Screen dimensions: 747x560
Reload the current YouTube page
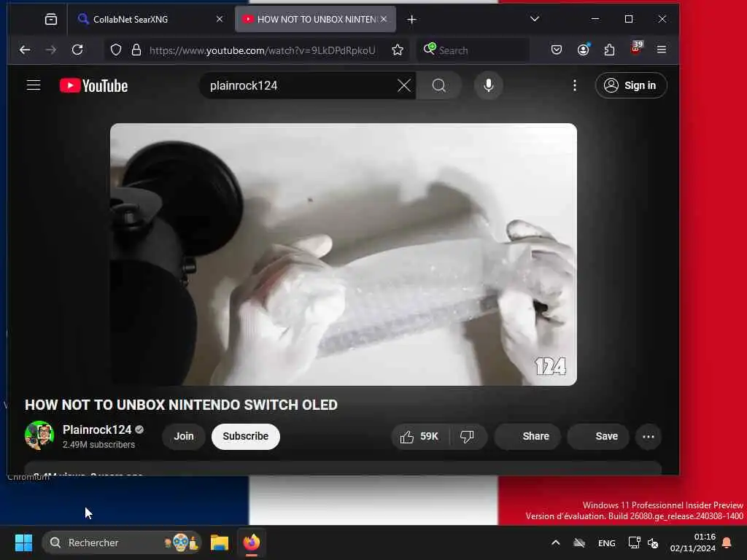[x=77, y=50]
